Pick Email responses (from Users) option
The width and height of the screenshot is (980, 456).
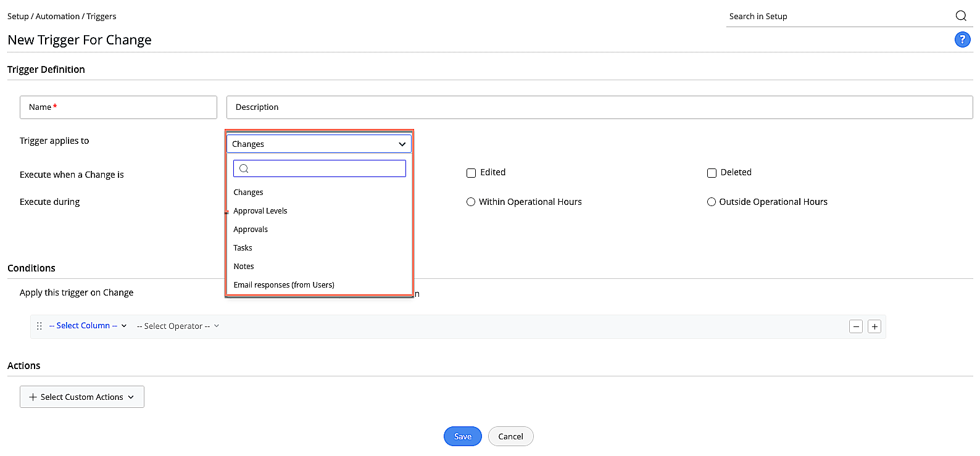point(284,285)
